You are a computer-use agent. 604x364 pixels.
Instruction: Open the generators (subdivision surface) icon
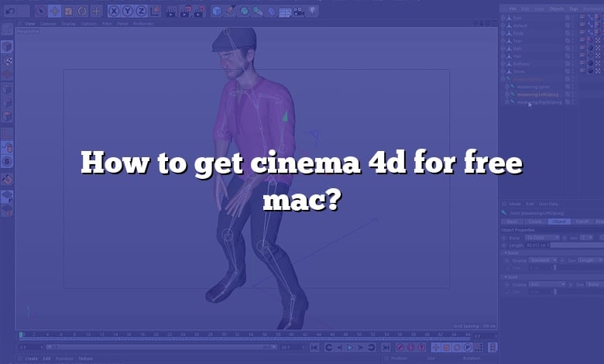(244, 12)
